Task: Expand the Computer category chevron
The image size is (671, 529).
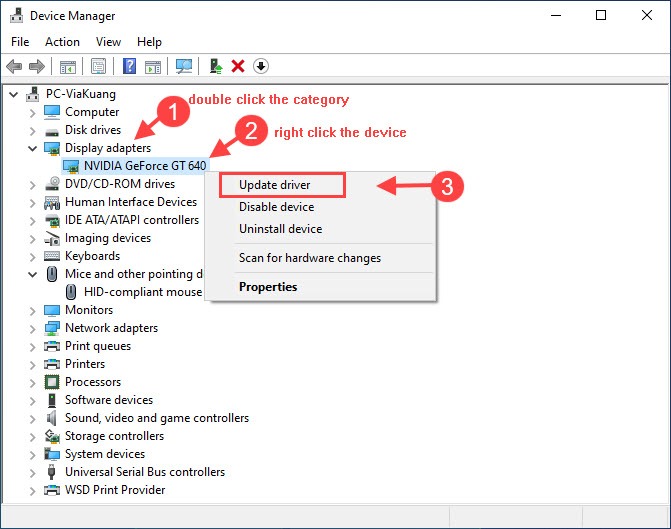Action: [x=33, y=113]
